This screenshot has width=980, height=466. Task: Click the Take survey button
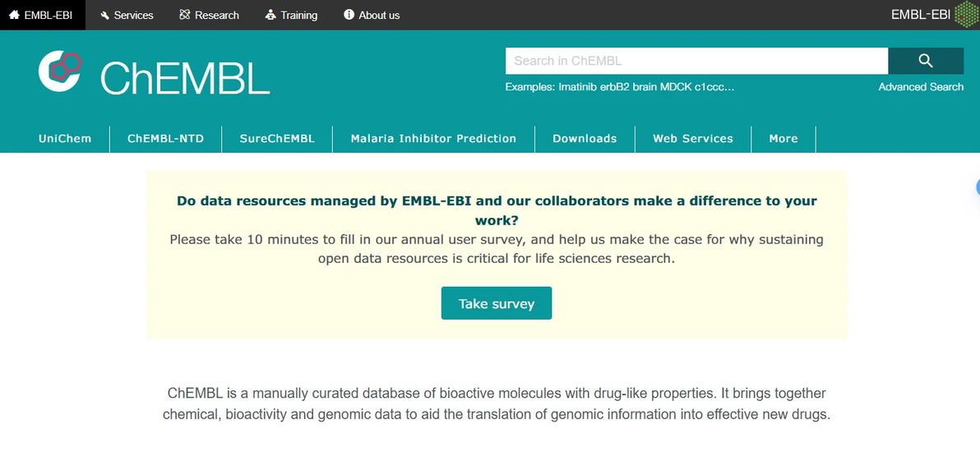(497, 303)
